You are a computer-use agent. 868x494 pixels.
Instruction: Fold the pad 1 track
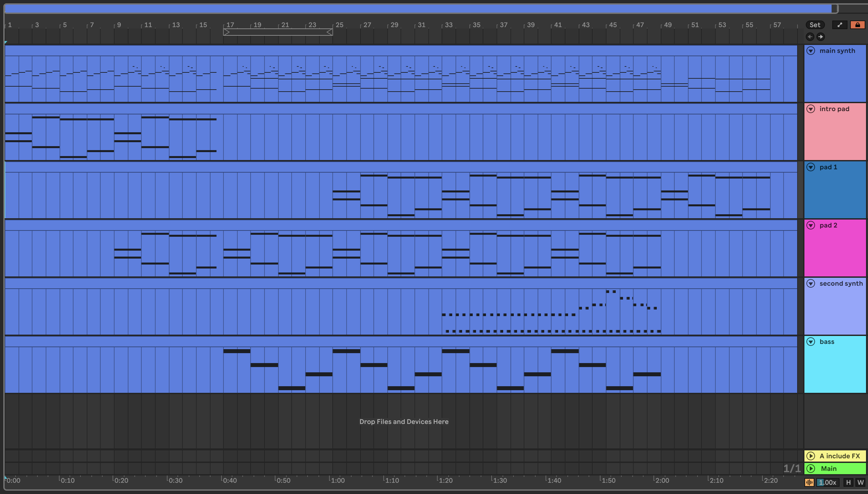click(811, 167)
